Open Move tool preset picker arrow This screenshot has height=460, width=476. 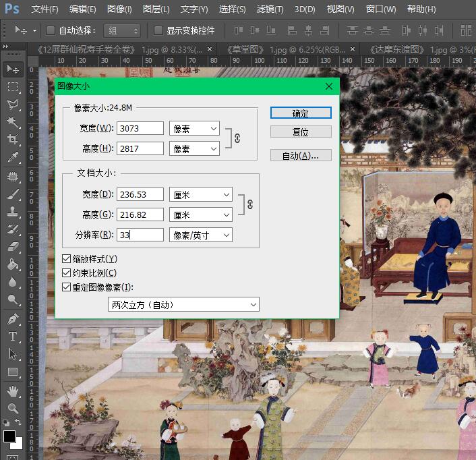[34, 30]
